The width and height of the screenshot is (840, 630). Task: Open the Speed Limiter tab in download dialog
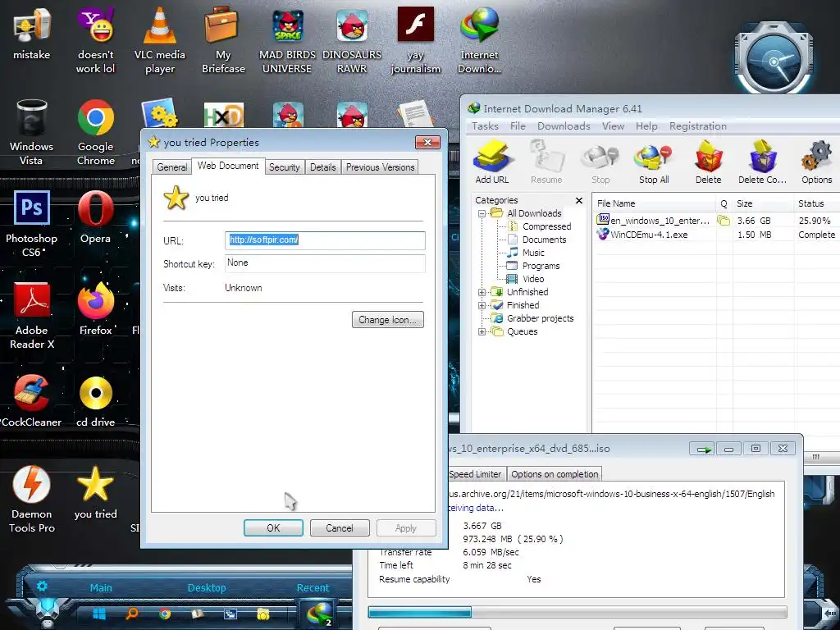pos(475,474)
